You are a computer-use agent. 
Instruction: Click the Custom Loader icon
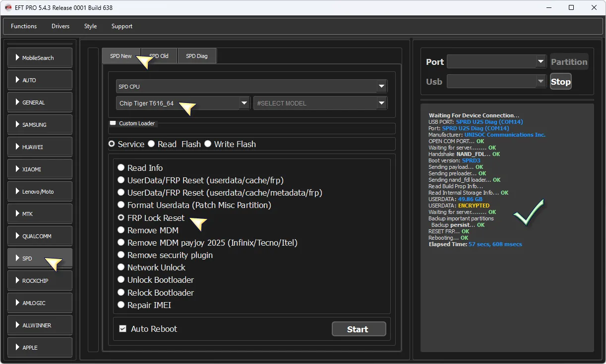pos(113,123)
